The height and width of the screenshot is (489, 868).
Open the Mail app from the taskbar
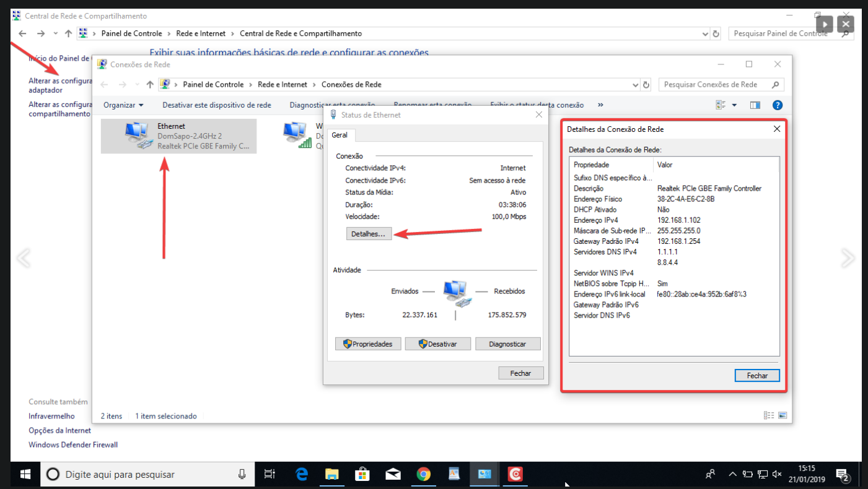[393, 474]
